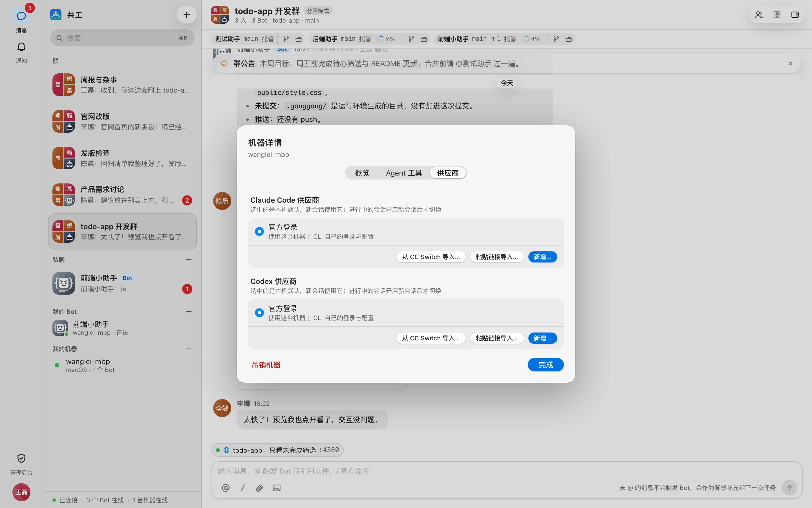Switch to the 概览 tab

[362, 173]
